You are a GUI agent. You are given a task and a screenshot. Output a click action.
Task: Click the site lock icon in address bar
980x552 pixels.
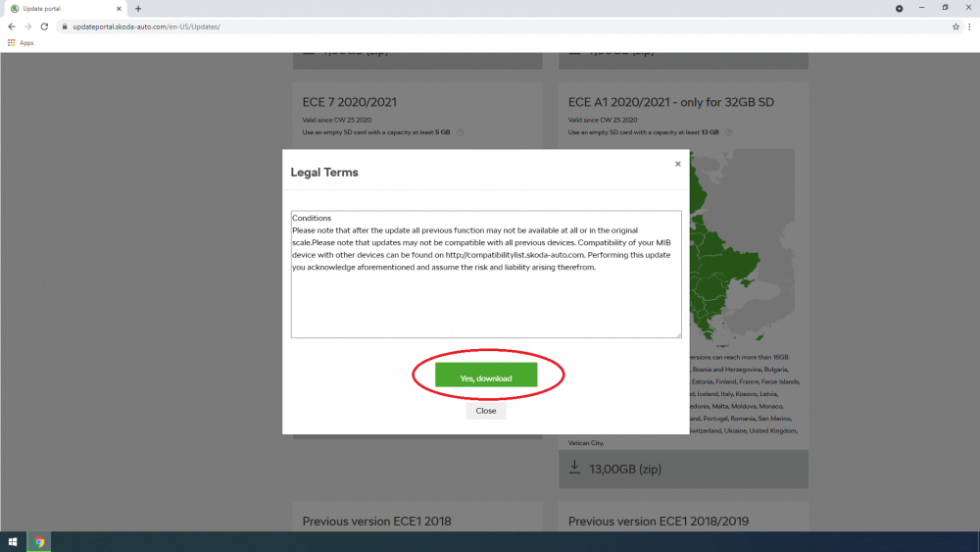[65, 26]
